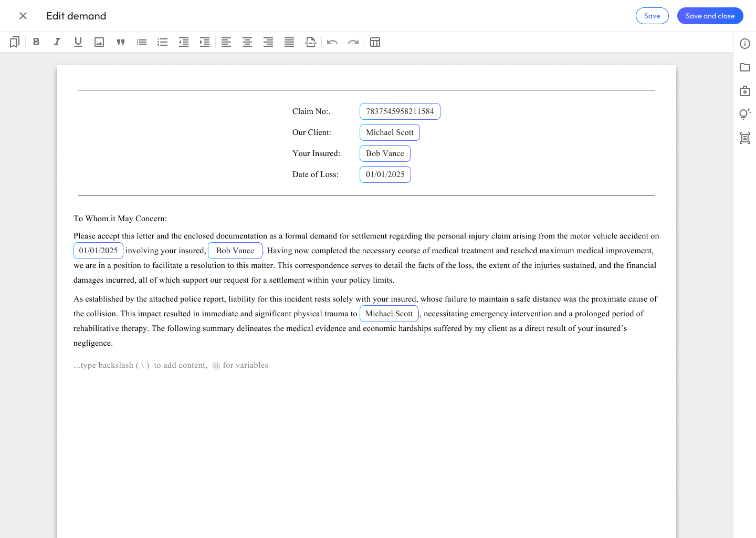Viewport: 756px width, 538px height.
Task: Click the Date of Loss 01/01/2025 field
Action: 385,174
